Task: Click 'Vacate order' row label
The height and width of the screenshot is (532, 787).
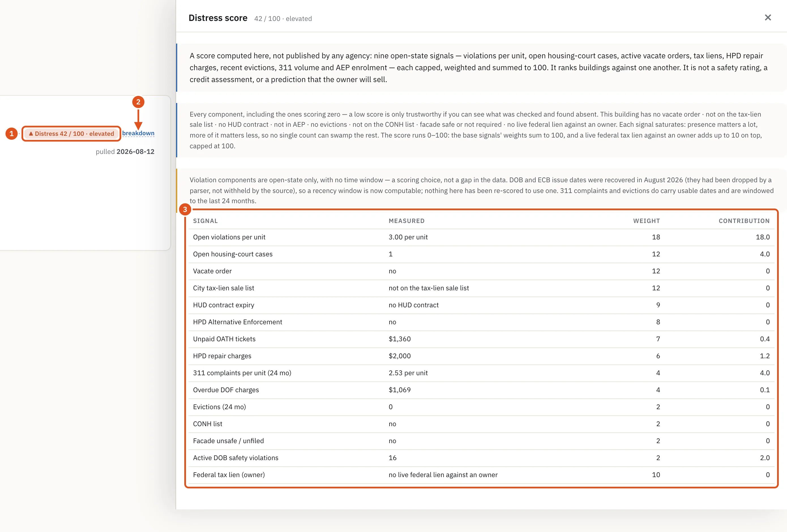Action: point(212,271)
